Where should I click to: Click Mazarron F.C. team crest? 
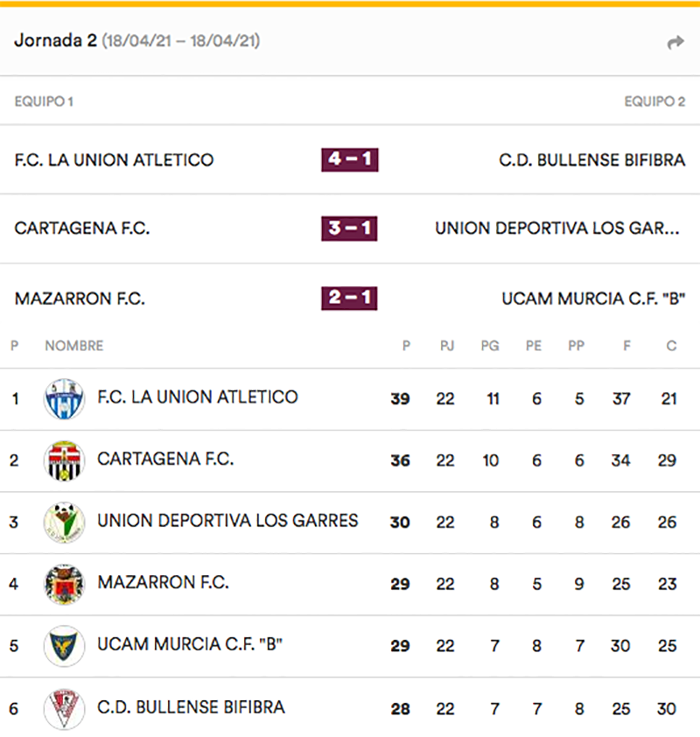[x=64, y=584]
